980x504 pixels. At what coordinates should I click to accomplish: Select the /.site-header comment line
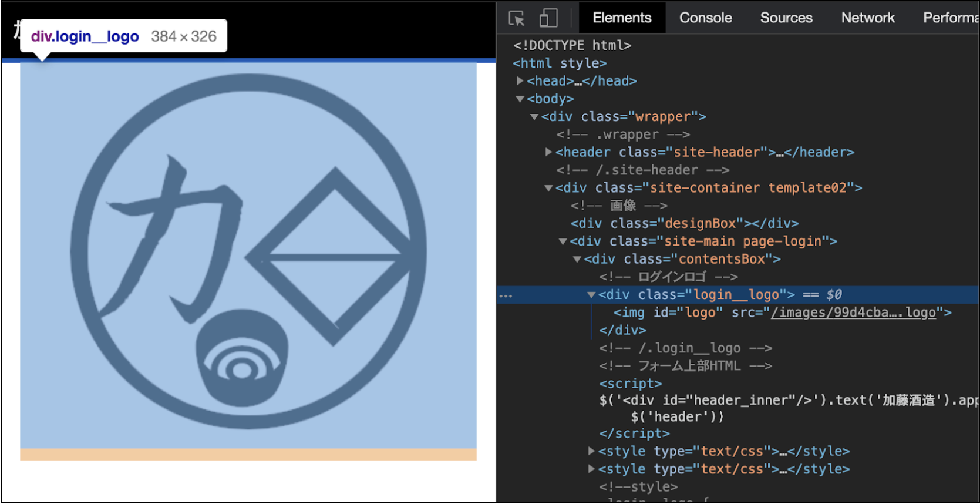643,170
